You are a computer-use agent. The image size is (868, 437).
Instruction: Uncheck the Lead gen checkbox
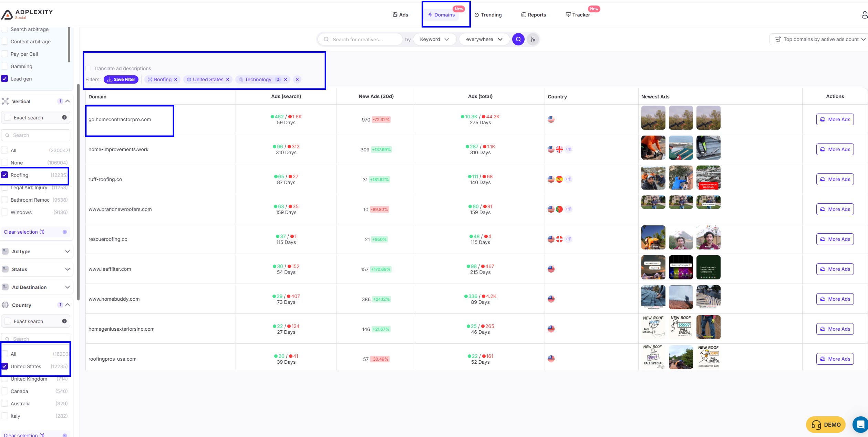point(5,78)
